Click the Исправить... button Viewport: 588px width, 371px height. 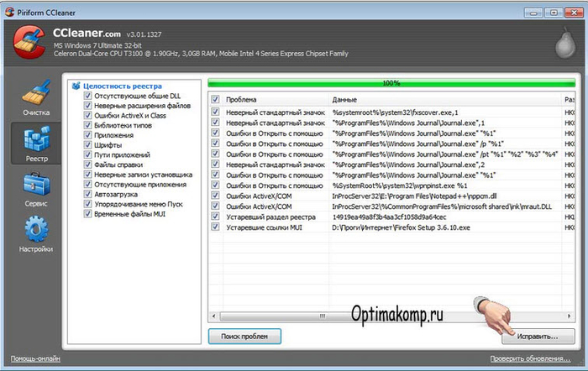[538, 337]
